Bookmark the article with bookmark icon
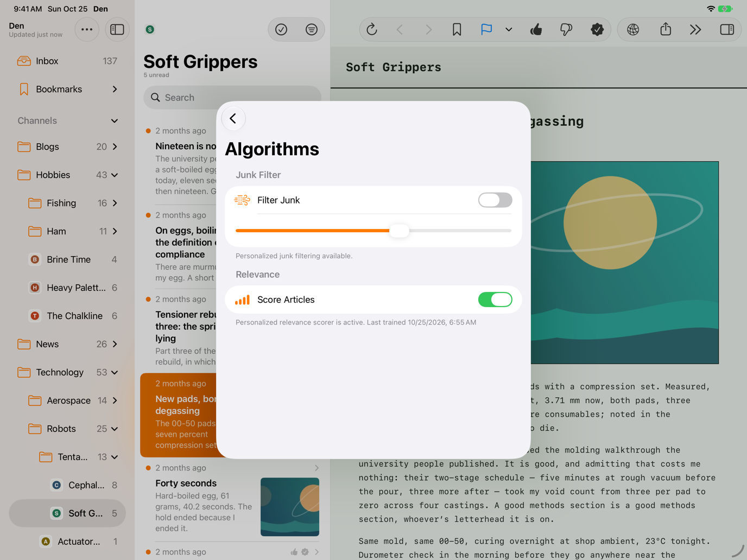The width and height of the screenshot is (747, 560). (457, 29)
